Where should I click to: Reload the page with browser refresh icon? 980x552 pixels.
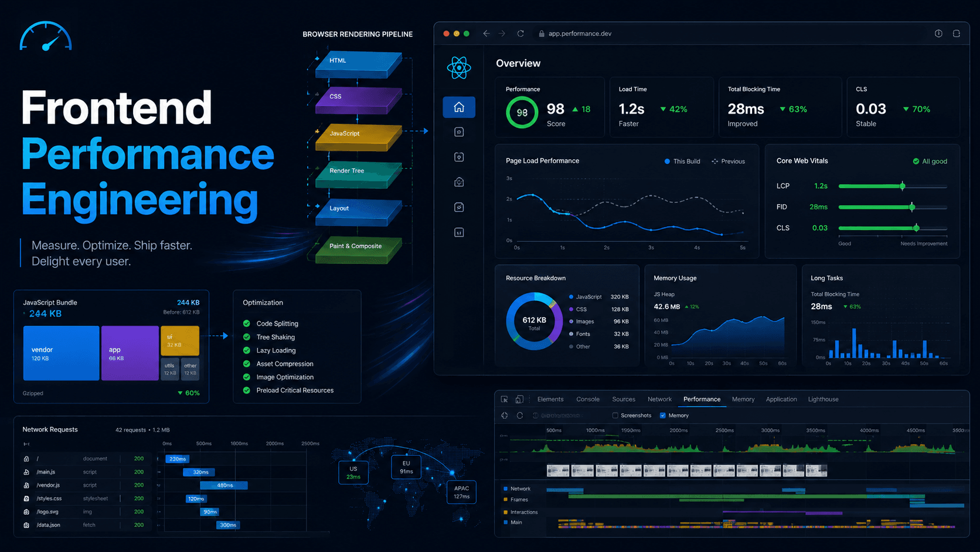(x=520, y=33)
